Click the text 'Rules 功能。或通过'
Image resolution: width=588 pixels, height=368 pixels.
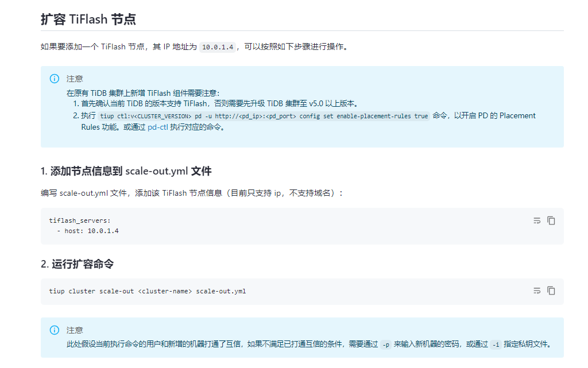[x=113, y=127]
